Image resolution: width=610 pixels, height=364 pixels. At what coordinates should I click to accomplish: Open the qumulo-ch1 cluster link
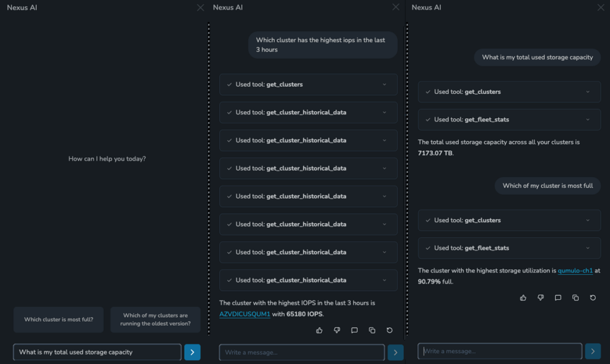coord(575,270)
